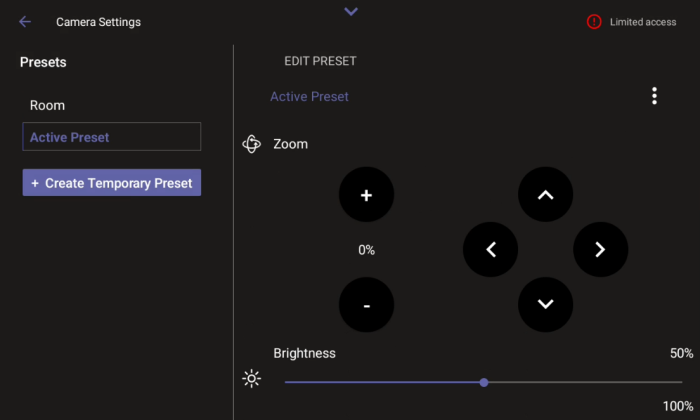Screen dimensions: 700x420
Task: Select Active Preset in presets list
Action: click(x=111, y=137)
